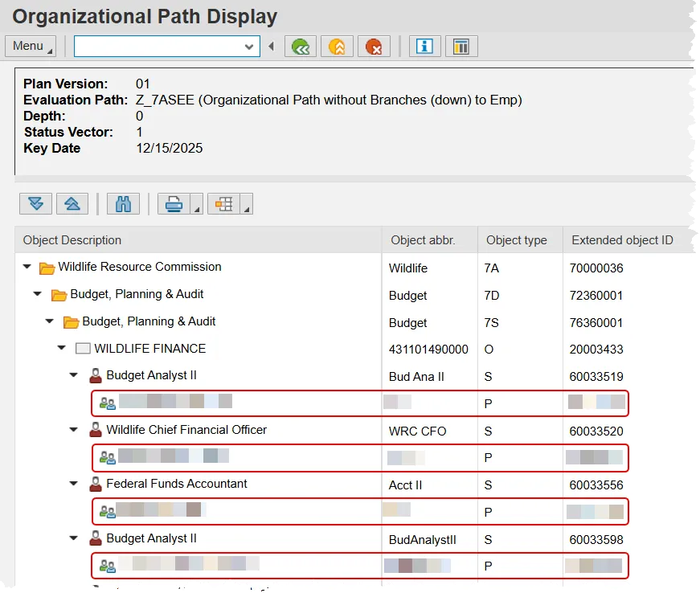
Task: Click the table layout icon beside info
Action: [x=461, y=47]
